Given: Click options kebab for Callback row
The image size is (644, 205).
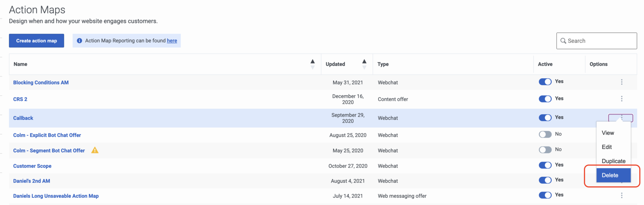Looking at the screenshot, I should [x=621, y=118].
